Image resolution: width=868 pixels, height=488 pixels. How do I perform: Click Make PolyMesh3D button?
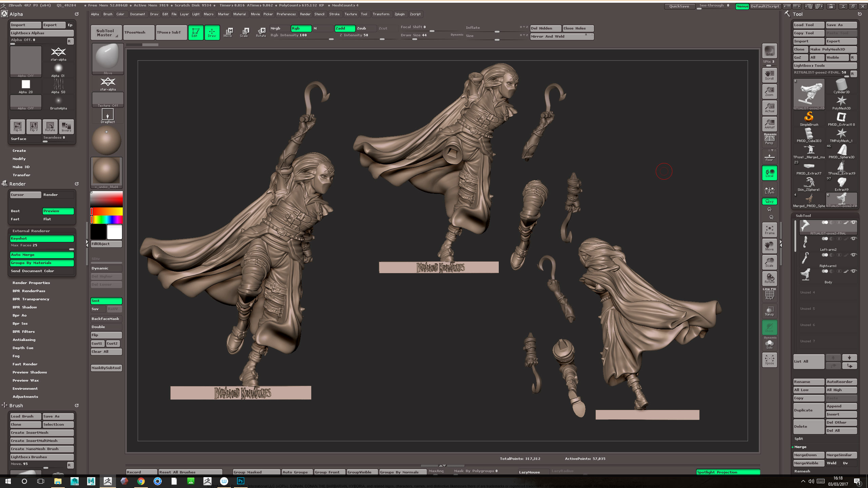(x=833, y=49)
